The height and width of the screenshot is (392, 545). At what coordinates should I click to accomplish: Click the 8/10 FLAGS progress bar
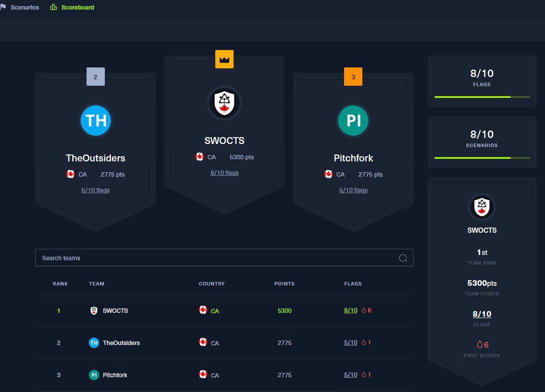pyautogui.click(x=482, y=97)
